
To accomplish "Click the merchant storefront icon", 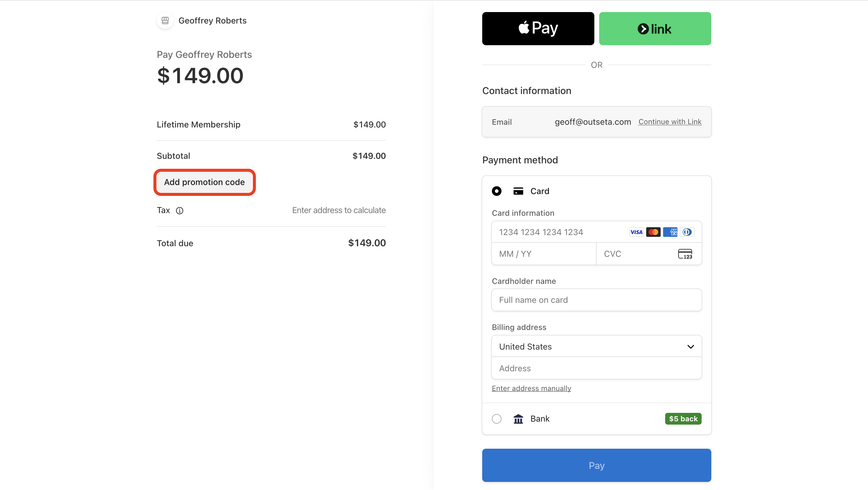I will [165, 20].
